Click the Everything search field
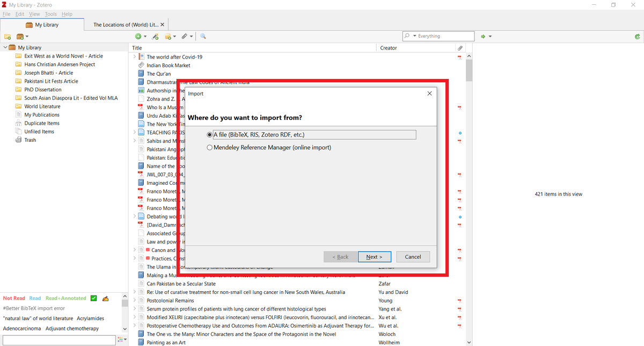This screenshot has width=644, height=346. coord(438,37)
